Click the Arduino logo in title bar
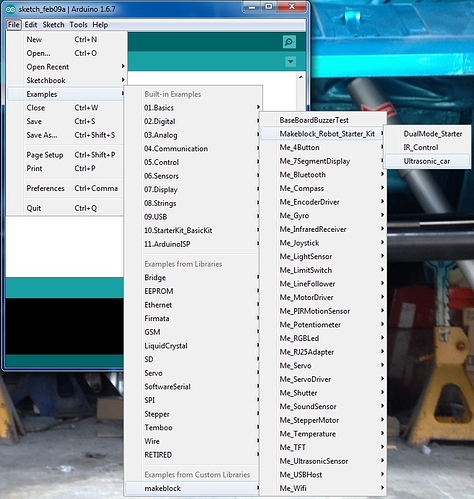This screenshot has height=499, width=474. [x=11, y=9]
